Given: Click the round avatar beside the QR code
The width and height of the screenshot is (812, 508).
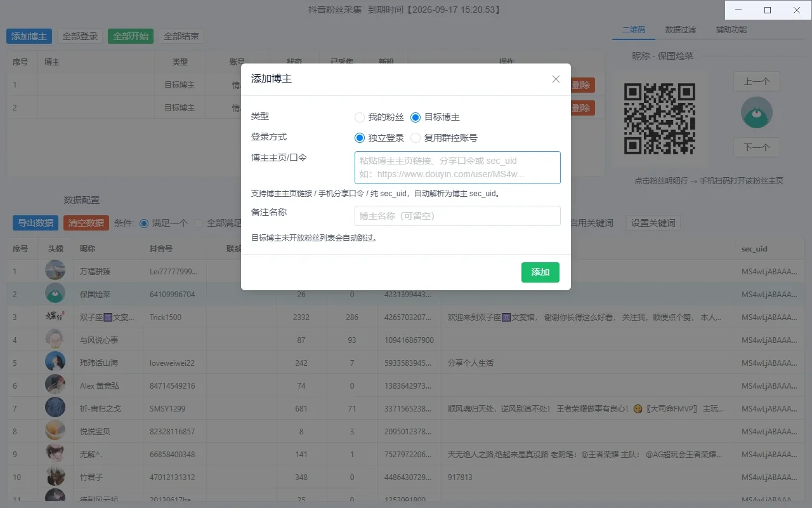Looking at the screenshot, I should (757, 112).
